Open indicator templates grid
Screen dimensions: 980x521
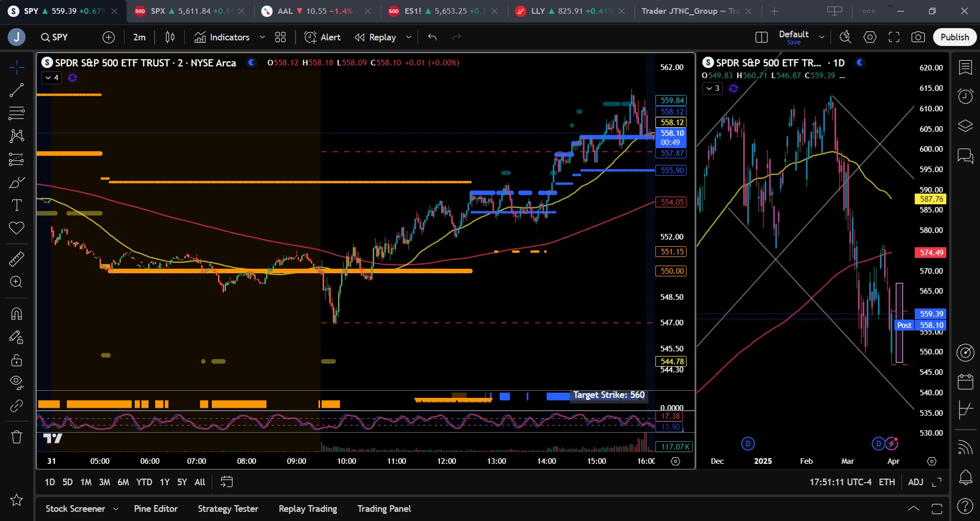(x=280, y=37)
